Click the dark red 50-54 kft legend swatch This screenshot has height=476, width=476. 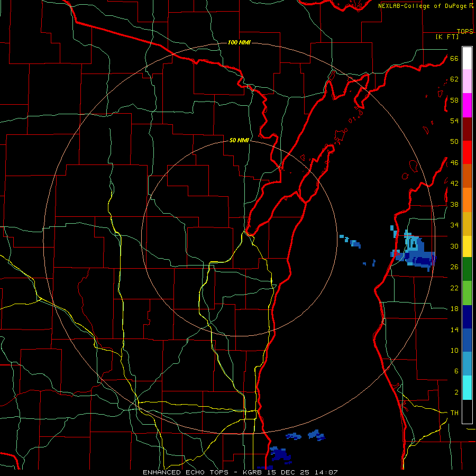(467, 129)
